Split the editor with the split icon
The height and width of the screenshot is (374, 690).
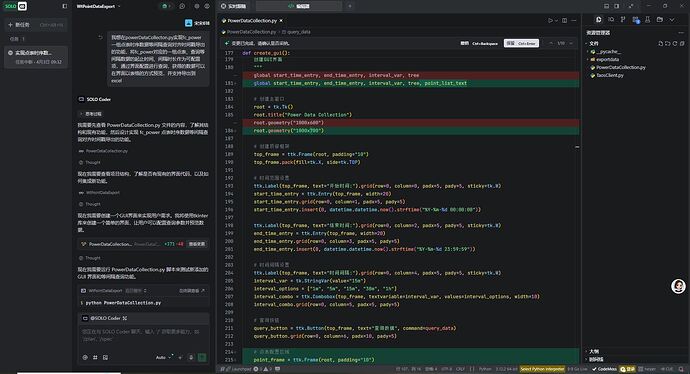coord(565,21)
